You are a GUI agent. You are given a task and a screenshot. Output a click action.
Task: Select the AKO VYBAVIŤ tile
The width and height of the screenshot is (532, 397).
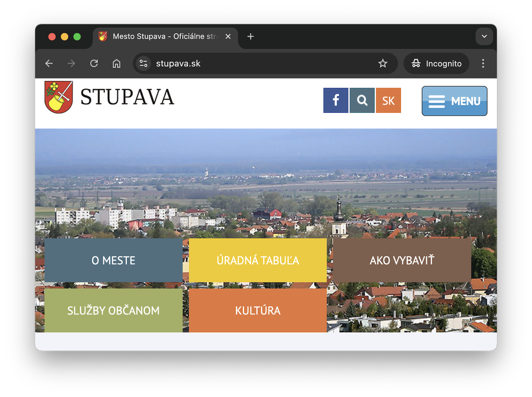pos(402,260)
